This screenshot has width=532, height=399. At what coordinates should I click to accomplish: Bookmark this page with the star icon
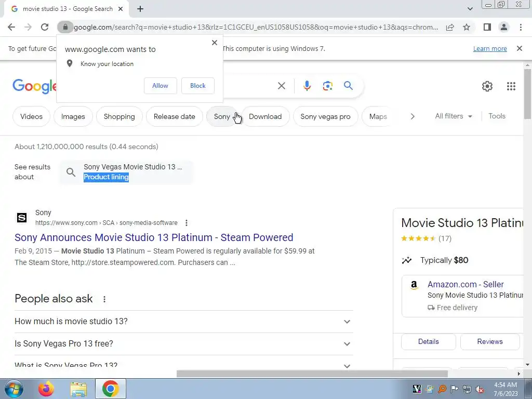coord(467,27)
